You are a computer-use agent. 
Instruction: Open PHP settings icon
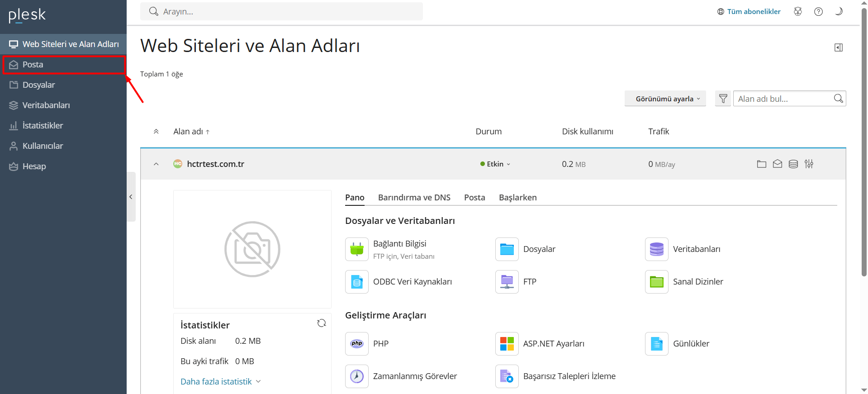click(x=357, y=344)
